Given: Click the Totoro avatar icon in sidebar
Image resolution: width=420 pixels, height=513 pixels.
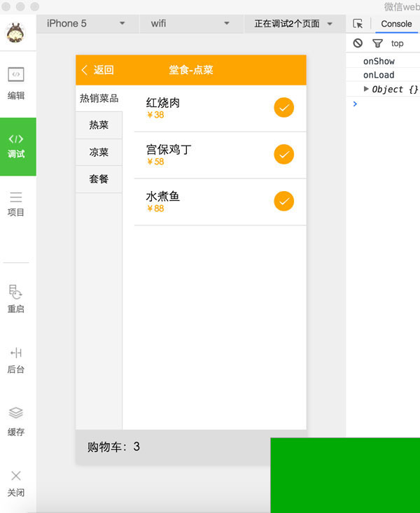Looking at the screenshot, I should tap(15, 33).
